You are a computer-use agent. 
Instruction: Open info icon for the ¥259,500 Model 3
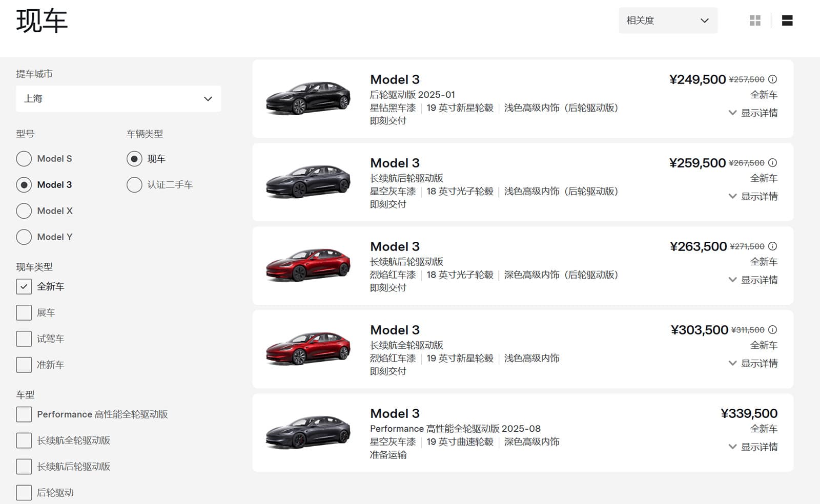(x=772, y=163)
